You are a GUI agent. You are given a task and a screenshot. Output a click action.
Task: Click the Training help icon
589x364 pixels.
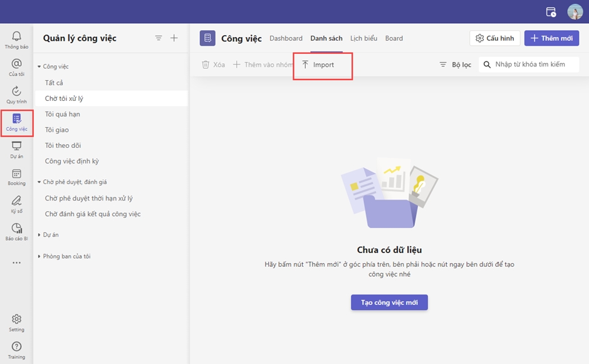pos(16,350)
